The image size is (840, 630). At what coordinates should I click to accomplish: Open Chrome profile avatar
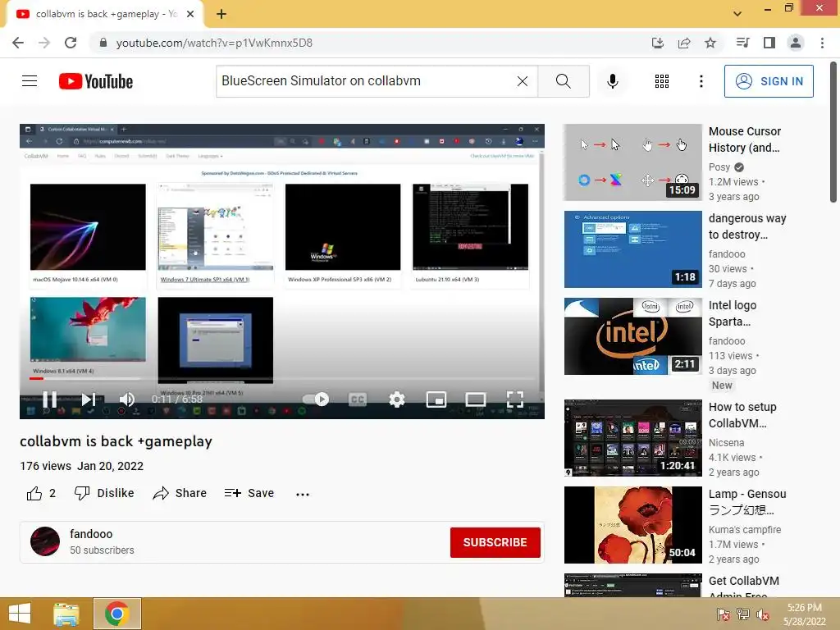tap(796, 43)
